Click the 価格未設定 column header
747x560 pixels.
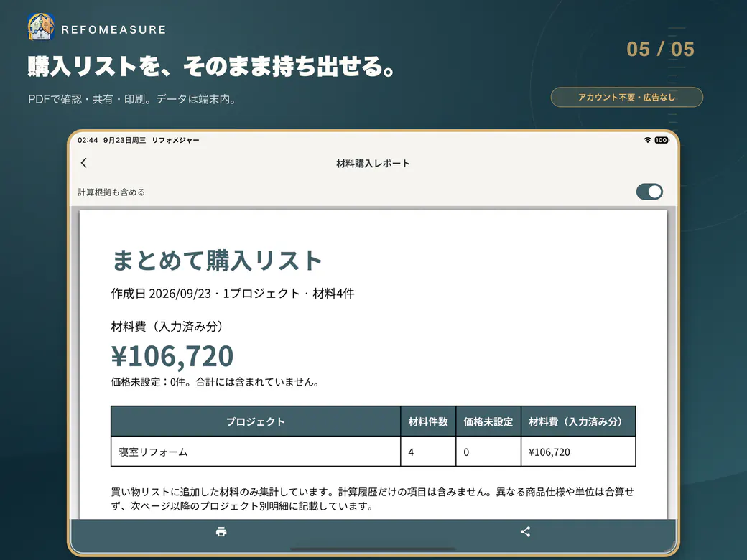pyautogui.click(x=488, y=421)
